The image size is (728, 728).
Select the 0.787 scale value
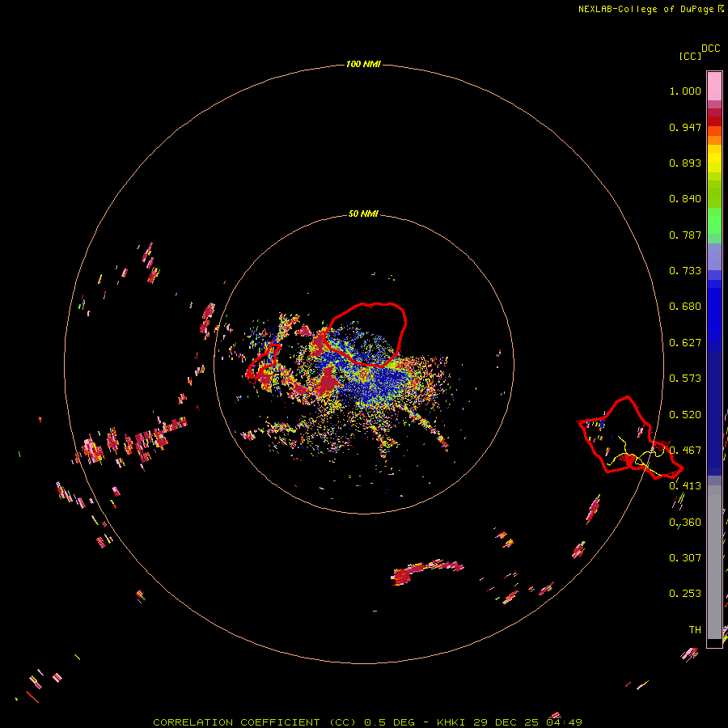(x=685, y=235)
